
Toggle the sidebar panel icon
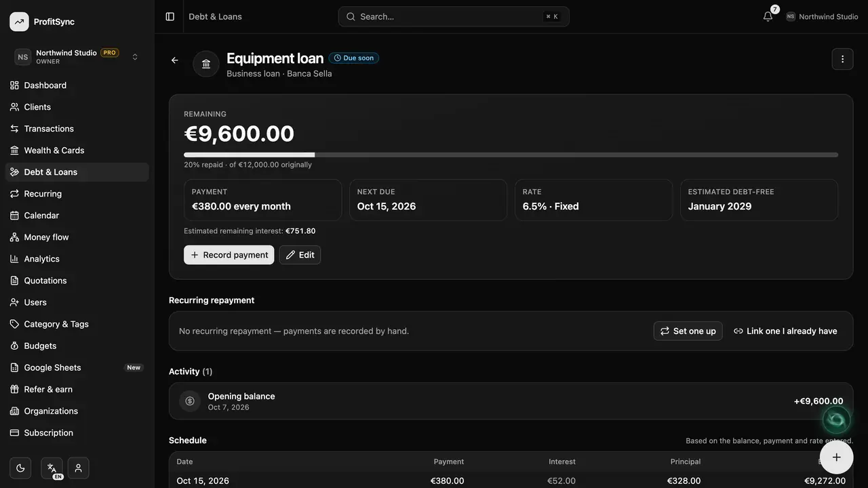(x=170, y=16)
